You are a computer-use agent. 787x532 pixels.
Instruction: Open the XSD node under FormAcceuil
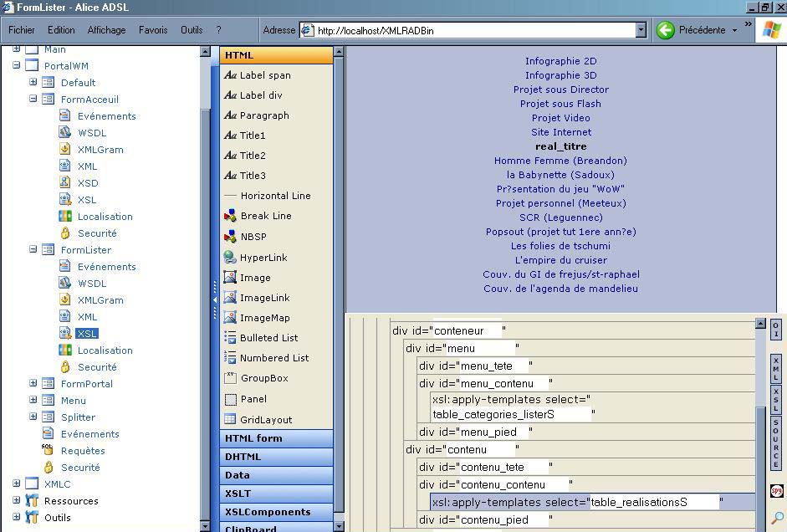point(65,183)
